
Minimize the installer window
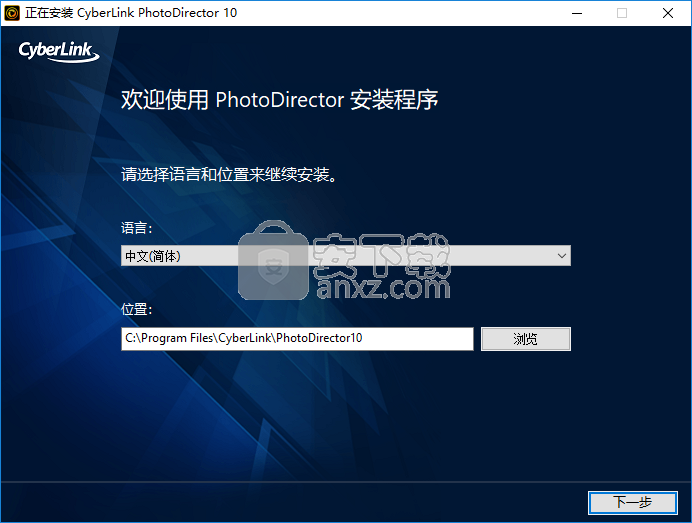tap(577, 13)
